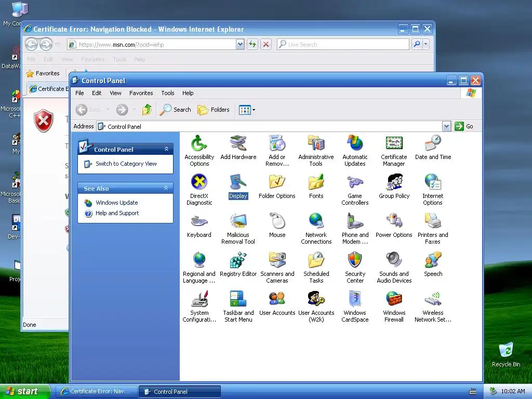The image size is (532, 399).
Task: Open Game Controllers icon
Action: tap(355, 190)
